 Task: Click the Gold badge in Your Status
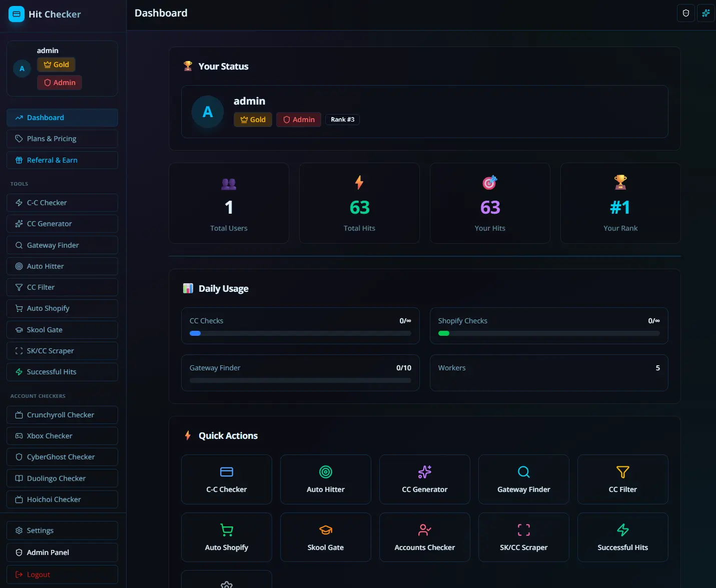(253, 120)
